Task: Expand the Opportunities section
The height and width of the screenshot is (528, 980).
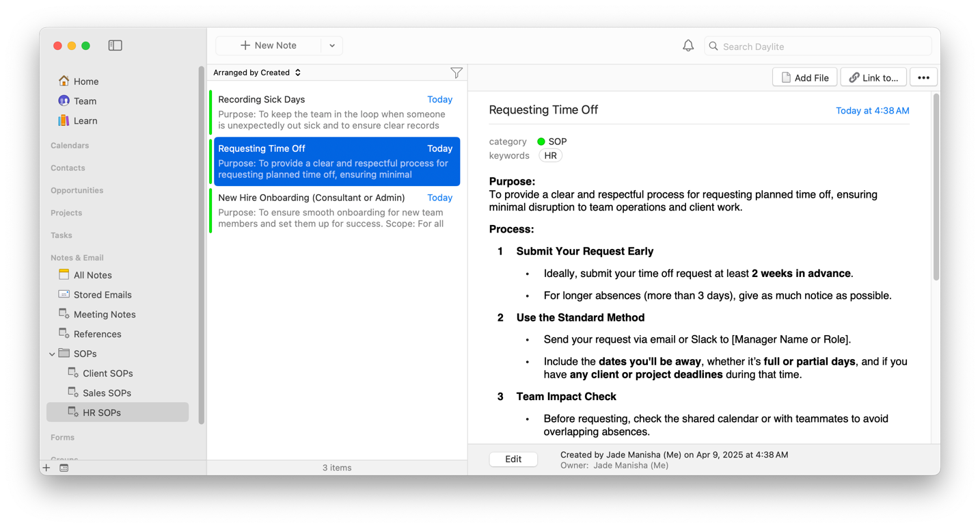Action: coord(77,190)
